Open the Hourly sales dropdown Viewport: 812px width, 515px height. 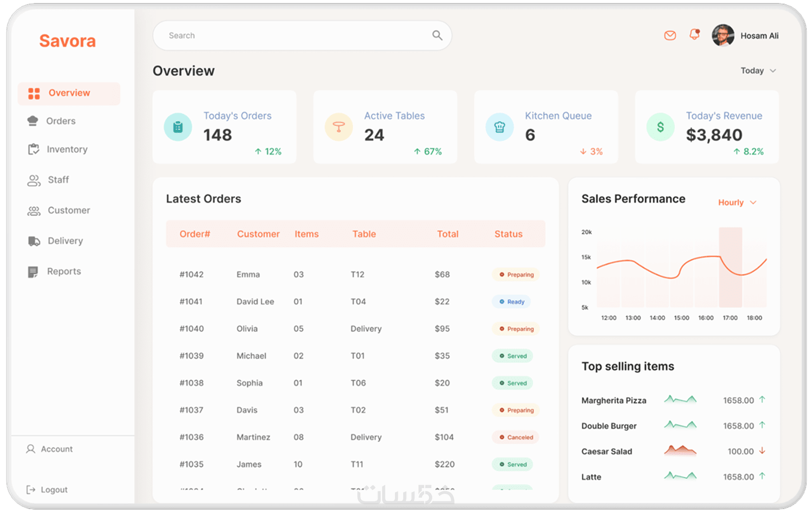(x=737, y=203)
